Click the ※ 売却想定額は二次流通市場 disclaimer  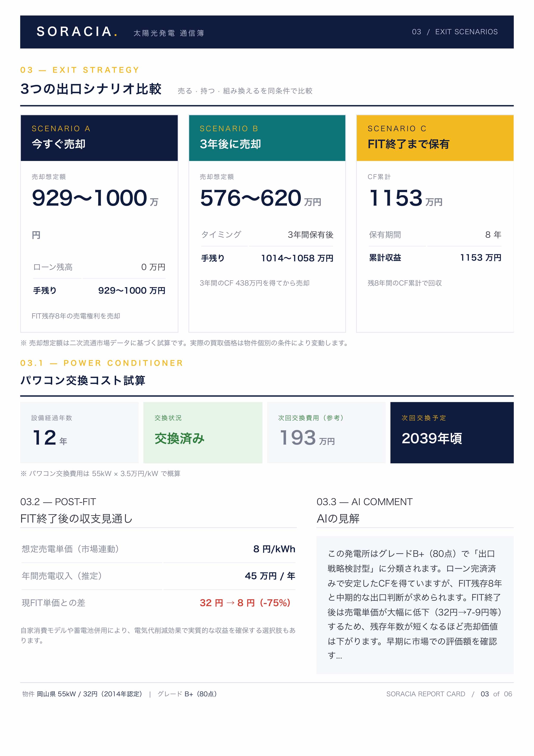[x=185, y=343]
